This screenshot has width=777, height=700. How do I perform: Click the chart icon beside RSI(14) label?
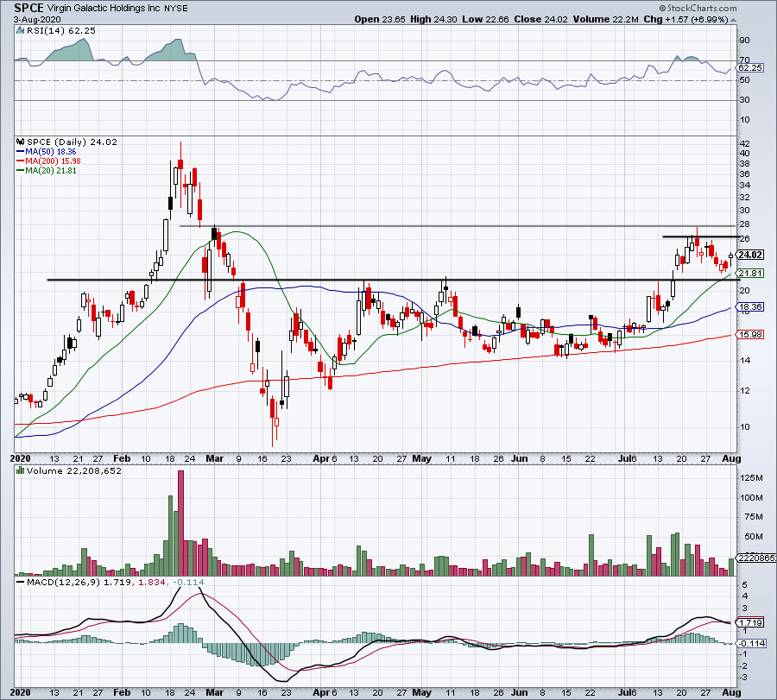[x=20, y=31]
